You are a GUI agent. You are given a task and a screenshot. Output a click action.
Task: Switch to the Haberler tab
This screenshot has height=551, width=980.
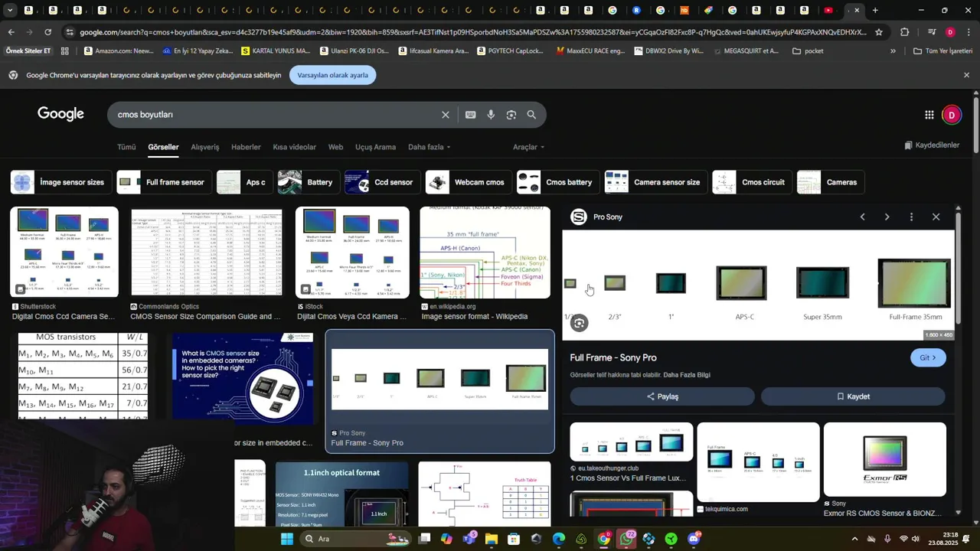point(246,147)
